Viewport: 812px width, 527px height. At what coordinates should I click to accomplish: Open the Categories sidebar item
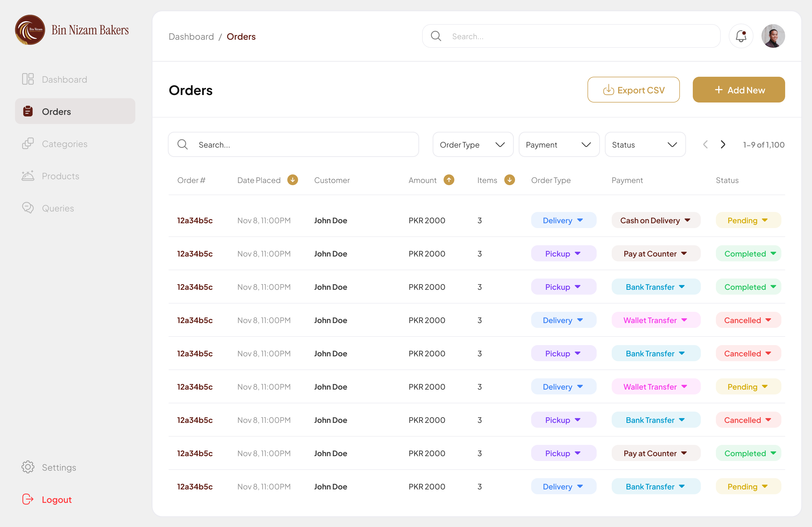(64, 144)
